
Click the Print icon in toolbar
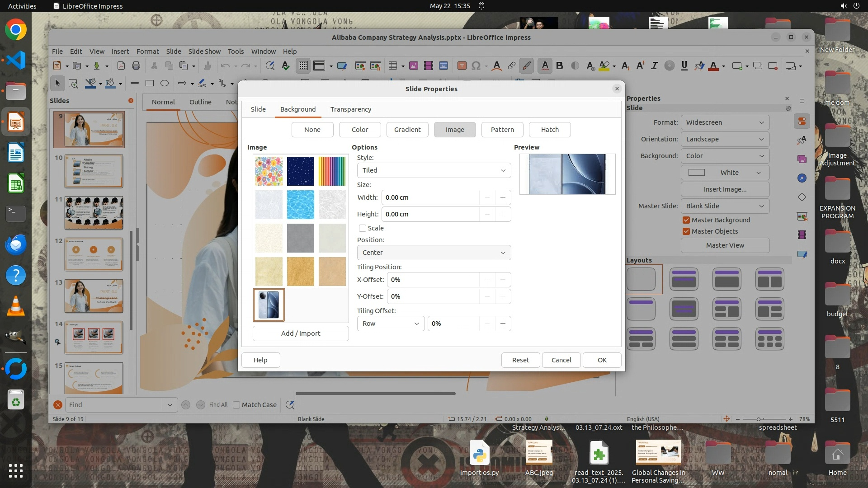click(x=136, y=66)
